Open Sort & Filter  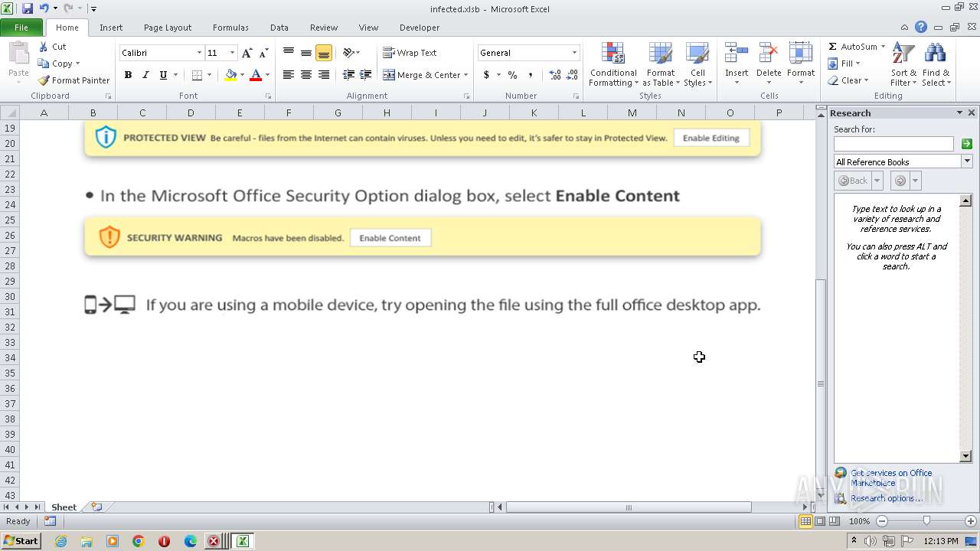pos(903,65)
